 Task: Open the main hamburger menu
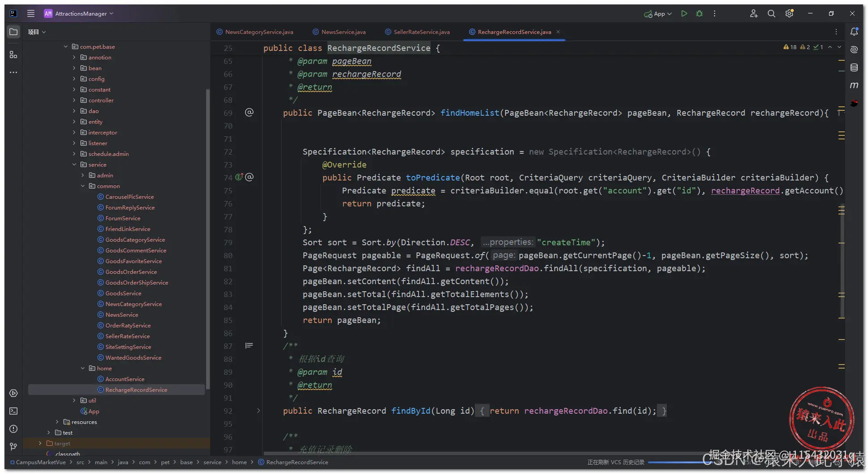click(x=31, y=13)
